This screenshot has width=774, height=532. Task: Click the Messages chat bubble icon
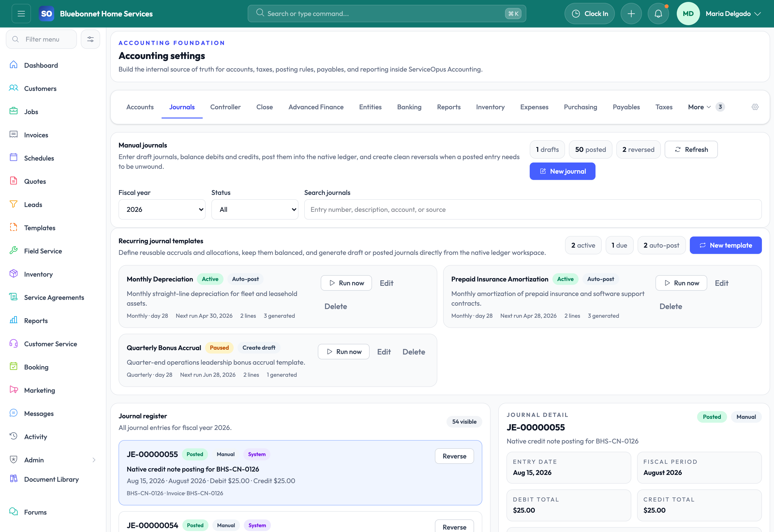[14, 413]
